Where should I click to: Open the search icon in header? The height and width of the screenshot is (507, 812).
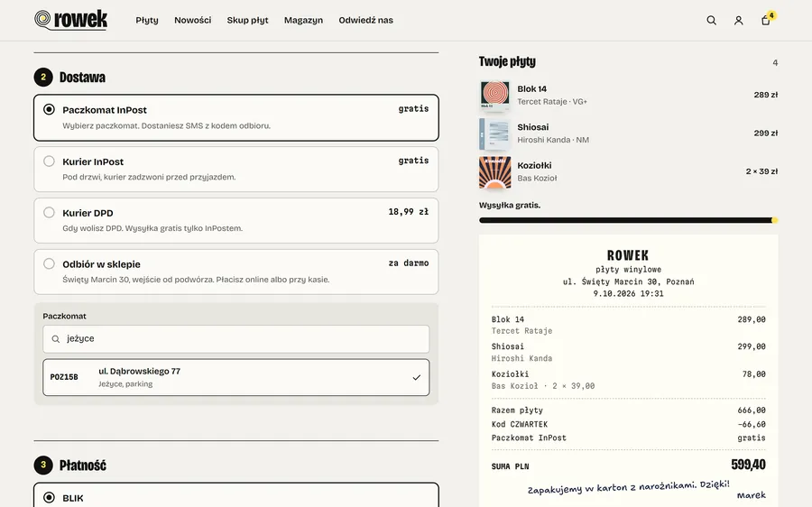click(x=712, y=20)
